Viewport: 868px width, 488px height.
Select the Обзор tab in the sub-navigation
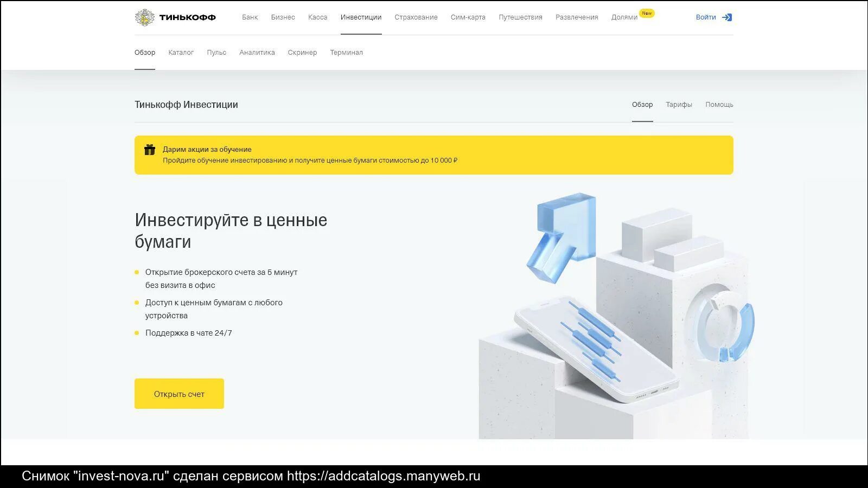coord(145,53)
